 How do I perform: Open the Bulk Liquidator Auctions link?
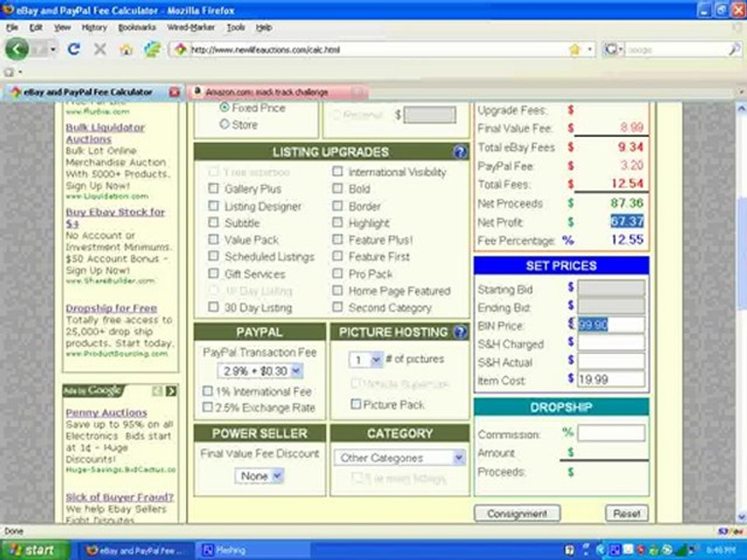tap(105, 133)
